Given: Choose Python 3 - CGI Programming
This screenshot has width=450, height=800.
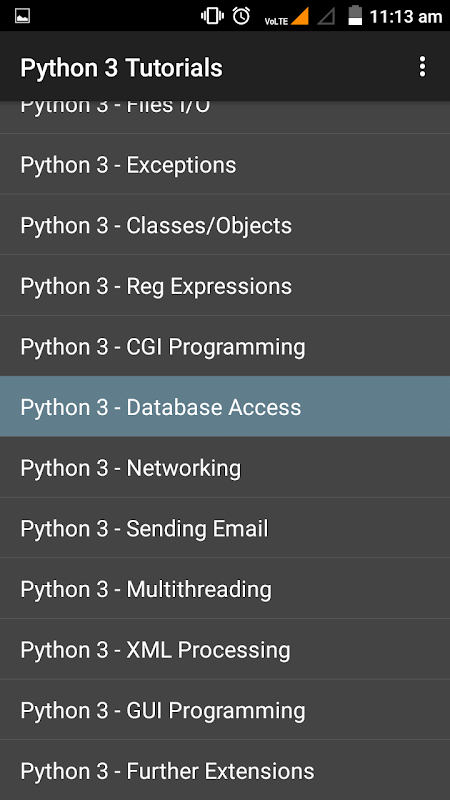Looking at the screenshot, I should 225,346.
